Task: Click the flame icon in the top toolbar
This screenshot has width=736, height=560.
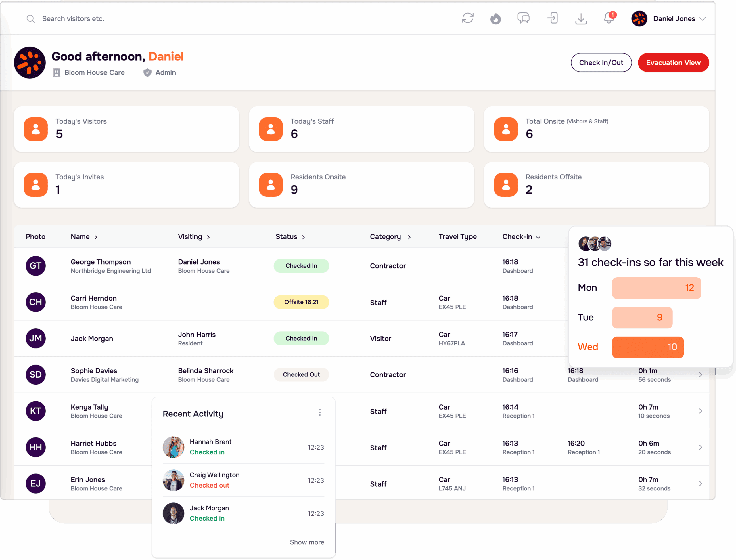Action: point(495,19)
